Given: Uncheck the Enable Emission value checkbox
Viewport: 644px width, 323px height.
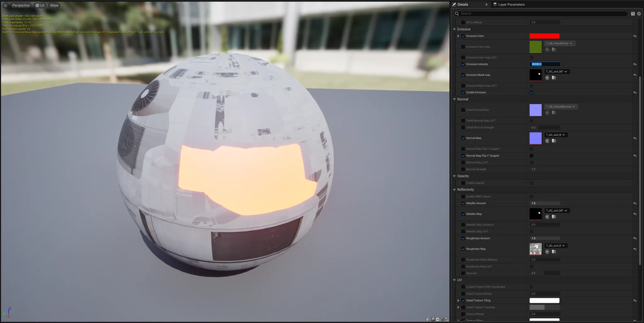Looking at the screenshot, I should (x=531, y=92).
